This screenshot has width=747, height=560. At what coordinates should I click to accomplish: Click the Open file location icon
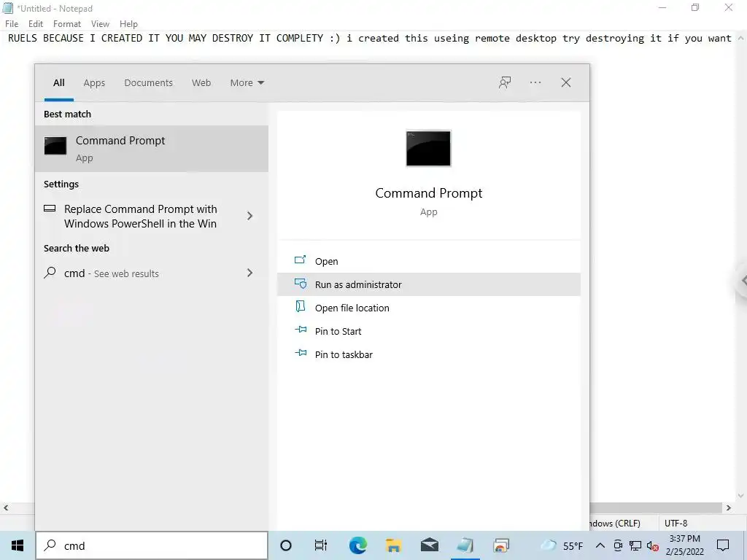click(x=300, y=307)
